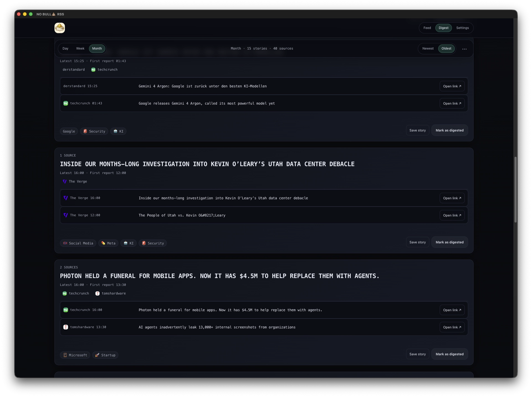
Task: Switch the digest range to Day
Action: (x=65, y=49)
